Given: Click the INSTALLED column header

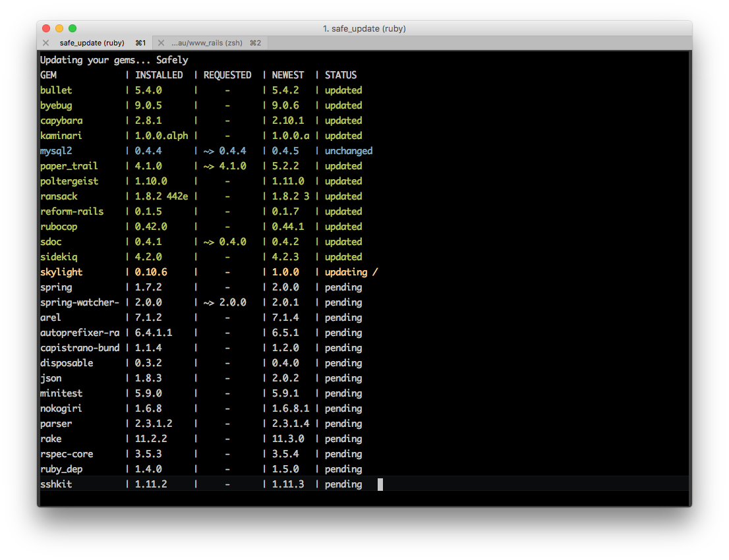Looking at the screenshot, I should click(x=159, y=75).
